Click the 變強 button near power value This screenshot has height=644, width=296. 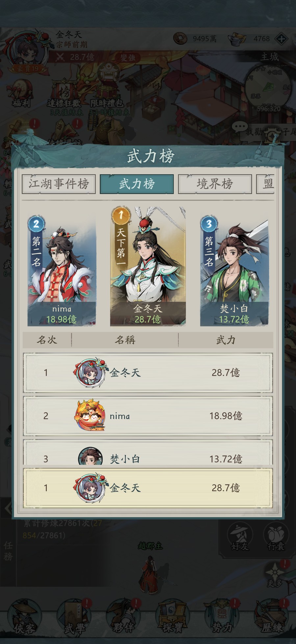(x=128, y=57)
